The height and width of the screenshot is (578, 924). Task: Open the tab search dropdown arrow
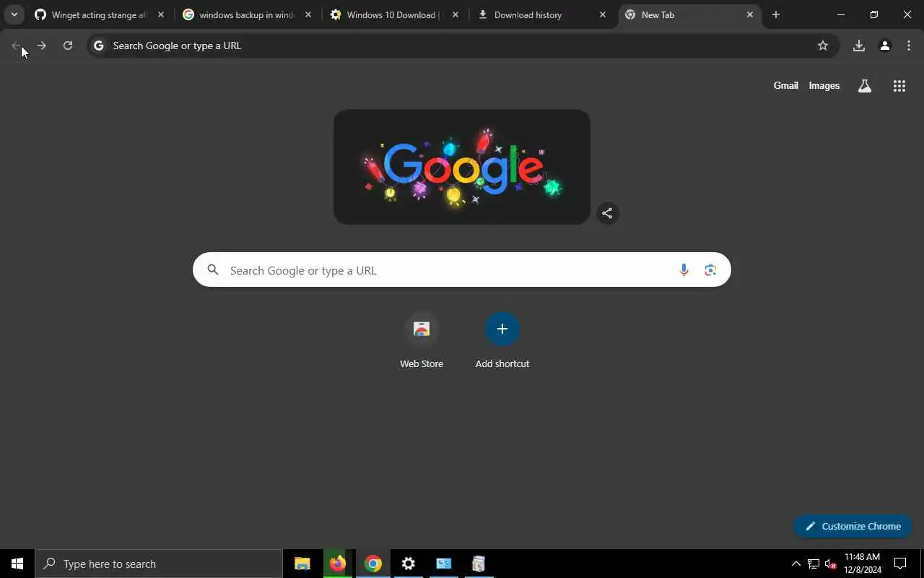[x=14, y=14]
